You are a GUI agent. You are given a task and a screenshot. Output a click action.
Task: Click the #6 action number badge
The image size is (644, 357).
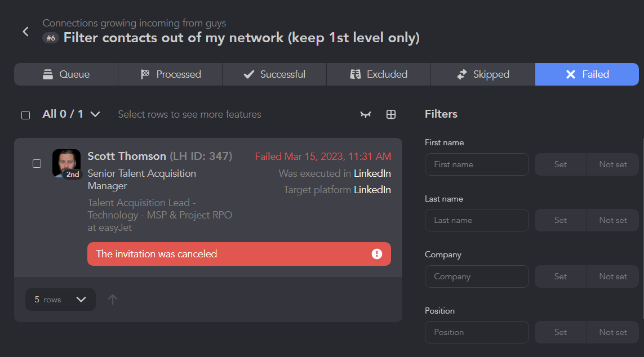(51, 38)
